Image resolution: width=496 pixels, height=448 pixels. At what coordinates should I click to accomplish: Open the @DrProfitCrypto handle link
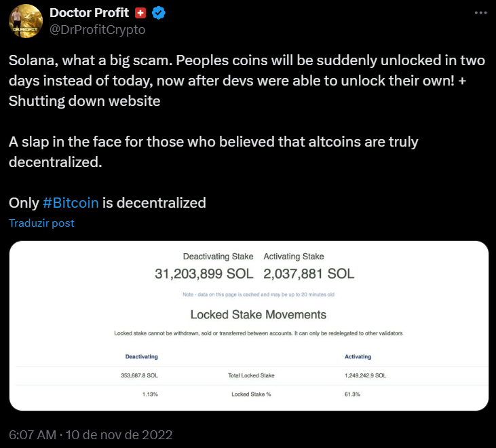[98, 29]
